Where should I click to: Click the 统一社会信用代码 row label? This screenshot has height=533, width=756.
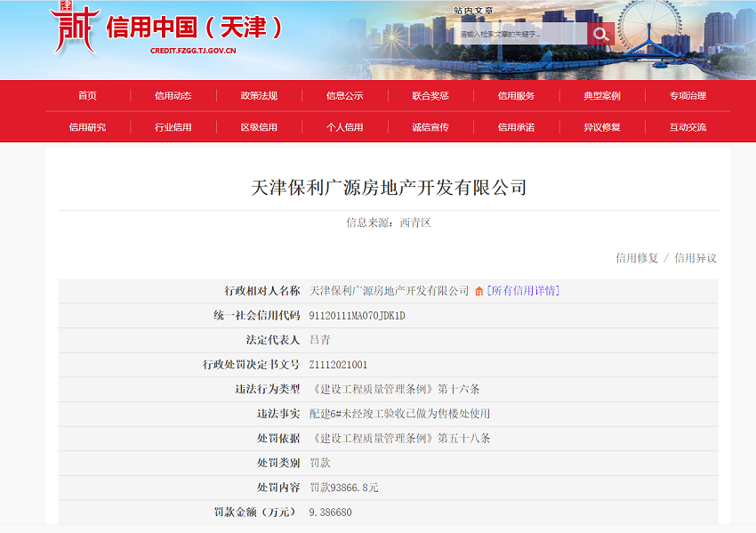pos(257,316)
